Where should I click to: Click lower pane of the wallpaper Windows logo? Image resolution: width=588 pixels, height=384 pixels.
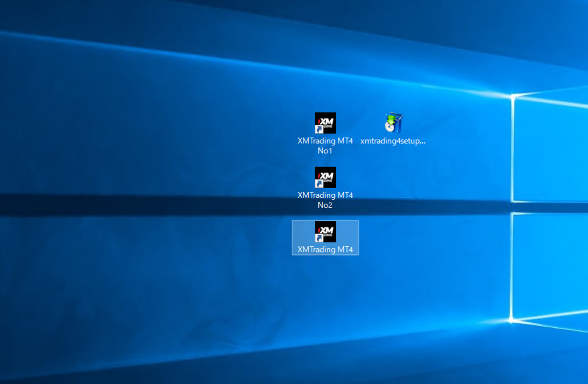coord(550,266)
